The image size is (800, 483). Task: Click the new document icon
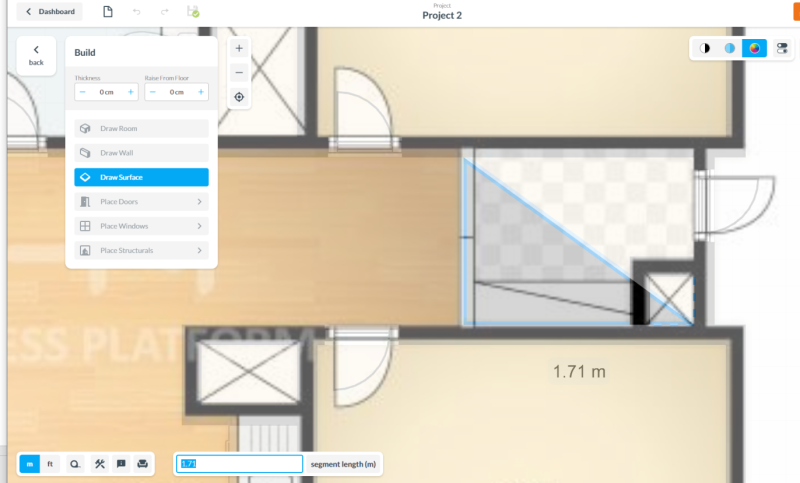(108, 11)
